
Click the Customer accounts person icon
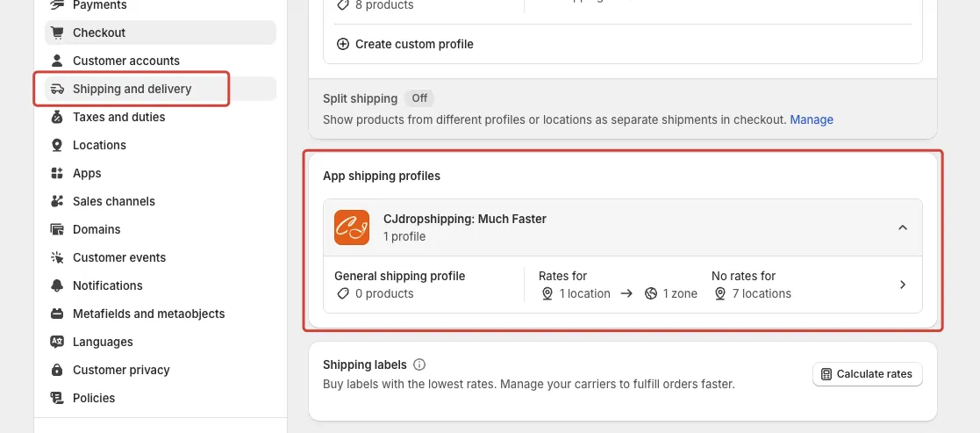57,61
